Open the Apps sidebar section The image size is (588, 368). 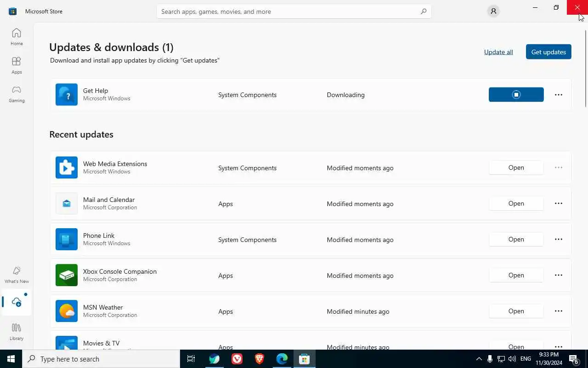tap(17, 65)
